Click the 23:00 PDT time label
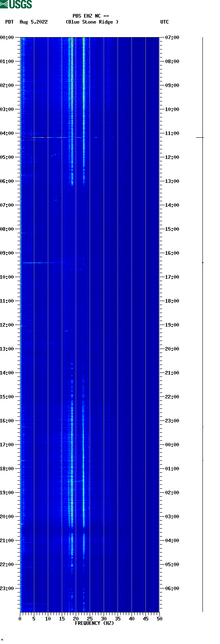Screen dimensions: 220x644 point(7,589)
